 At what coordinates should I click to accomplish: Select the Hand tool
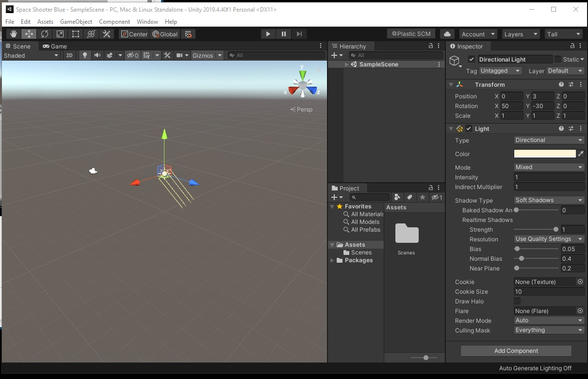pos(14,34)
